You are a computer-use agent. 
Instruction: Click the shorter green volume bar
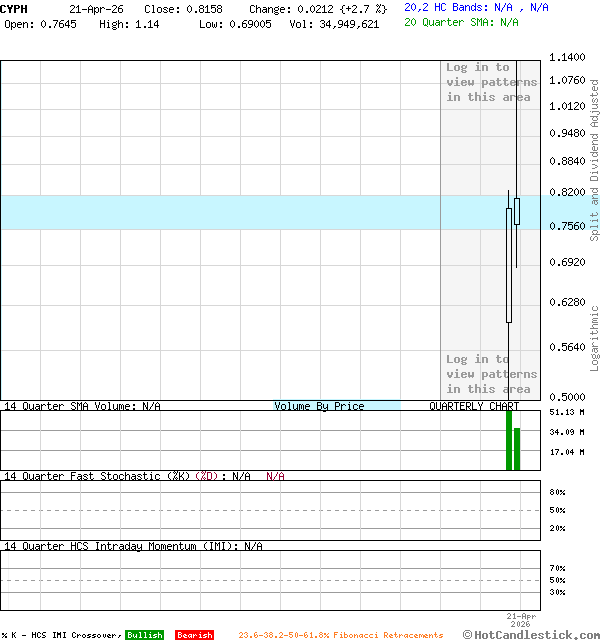517,448
